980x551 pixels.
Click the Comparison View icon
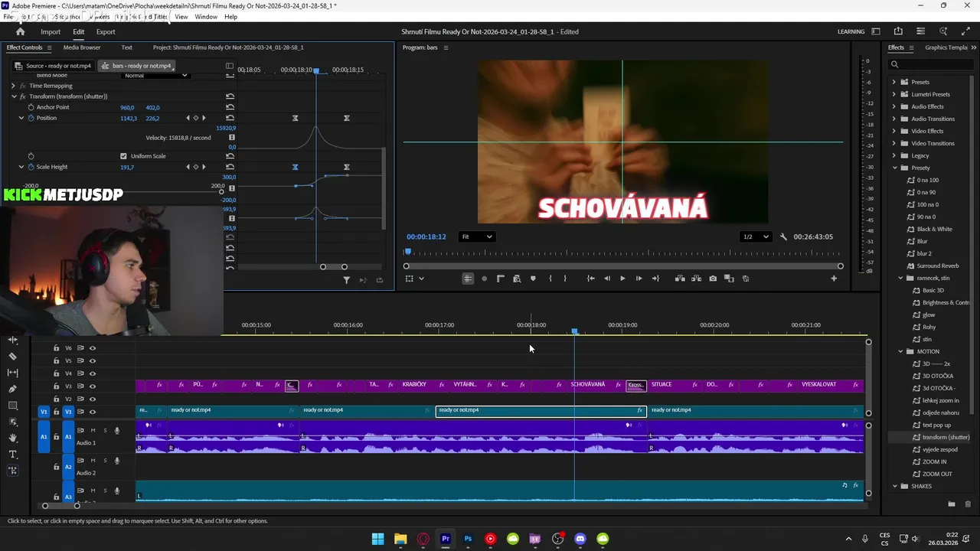pos(729,279)
